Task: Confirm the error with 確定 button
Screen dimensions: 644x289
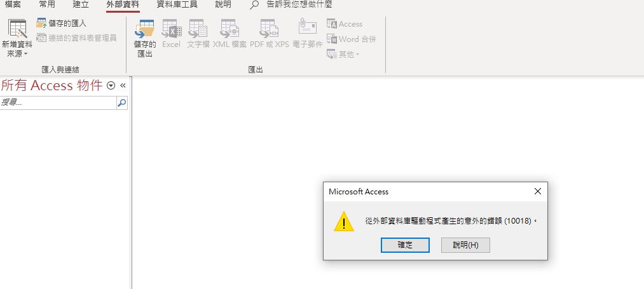Action: (x=405, y=245)
